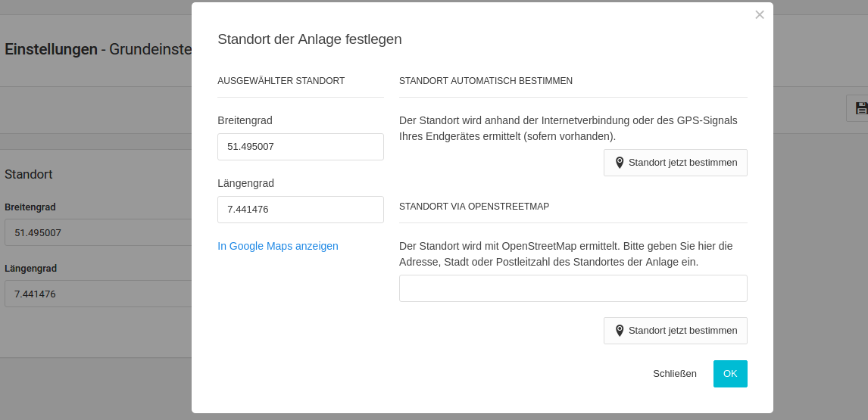Click the Einstellungen page heading
This screenshot has width=868, height=420.
click(x=51, y=50)
